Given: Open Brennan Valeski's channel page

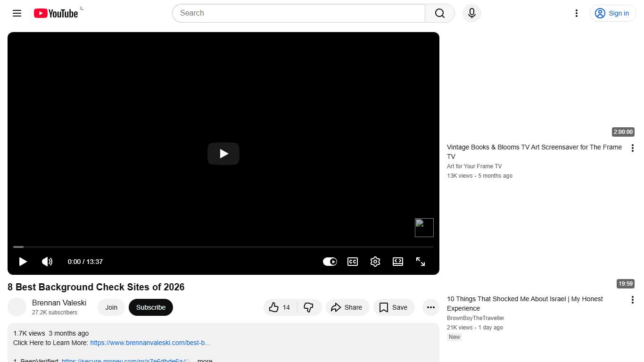Looking at the screenshot, I should 59,303.
